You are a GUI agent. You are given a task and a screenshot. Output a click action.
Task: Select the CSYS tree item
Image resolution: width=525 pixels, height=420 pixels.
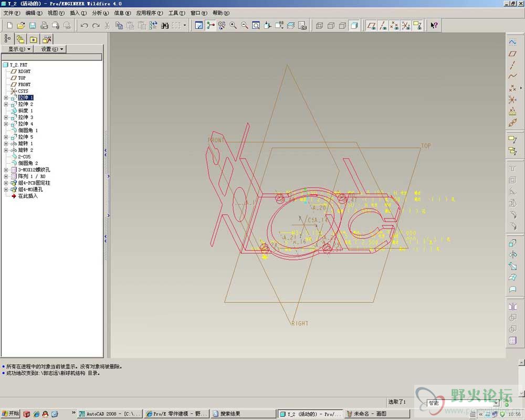(x=19, y=91)
